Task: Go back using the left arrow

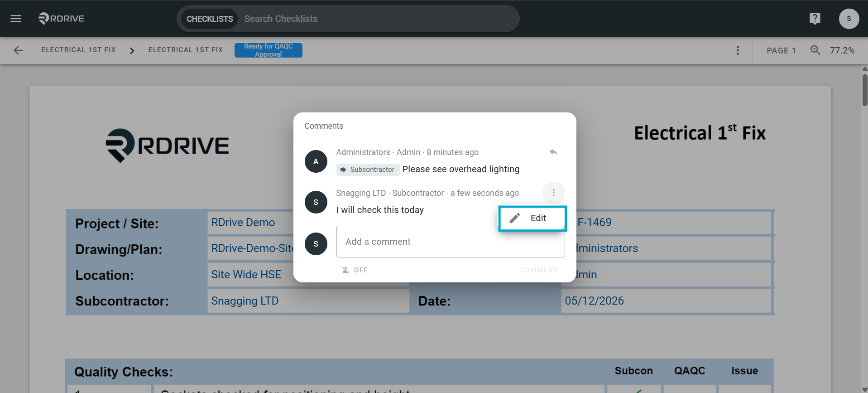Action: [18, 50]
